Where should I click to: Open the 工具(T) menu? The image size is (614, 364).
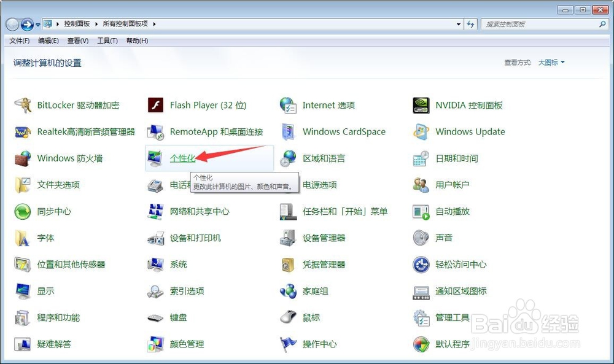coord(107,41)
